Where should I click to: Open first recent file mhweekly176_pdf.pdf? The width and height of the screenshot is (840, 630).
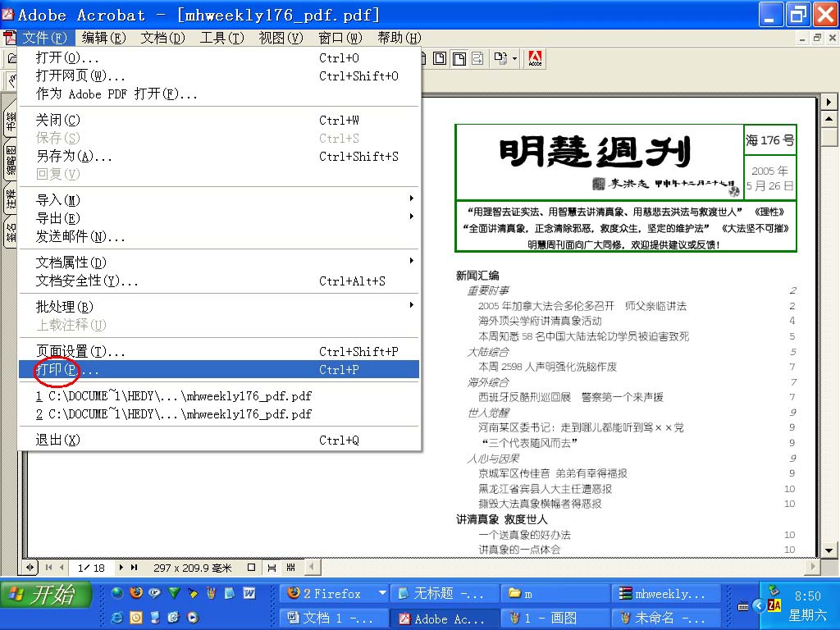click(x=174, y=396)
